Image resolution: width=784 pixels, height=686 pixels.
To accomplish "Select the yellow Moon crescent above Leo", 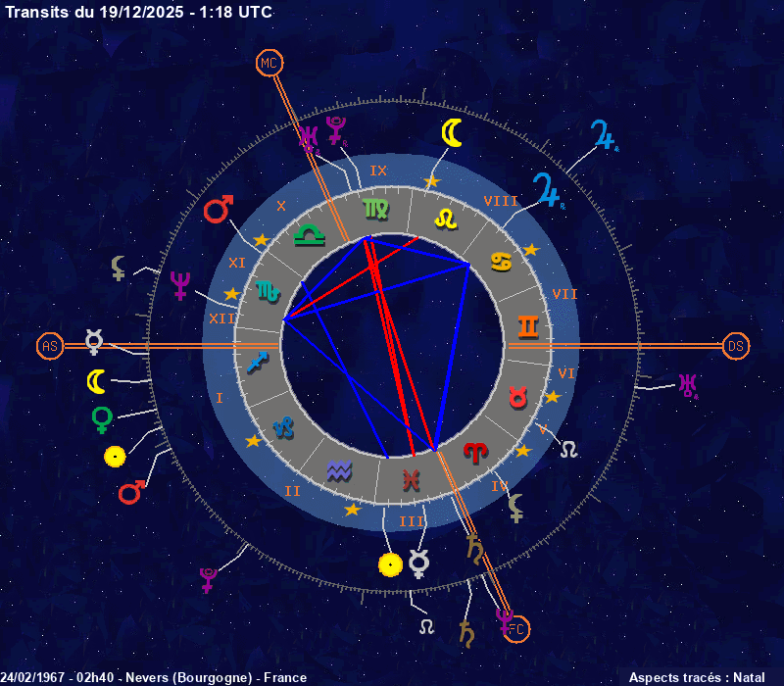I will pos(451,132).
